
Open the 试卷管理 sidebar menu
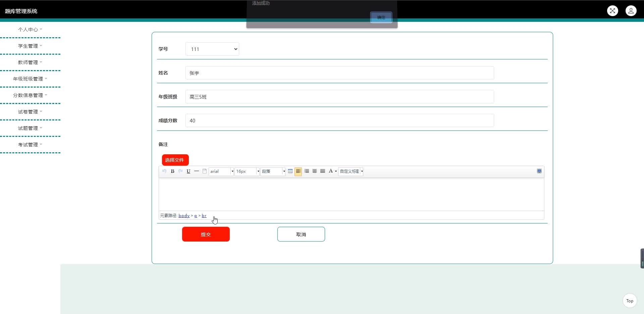(x=30, y=112)
